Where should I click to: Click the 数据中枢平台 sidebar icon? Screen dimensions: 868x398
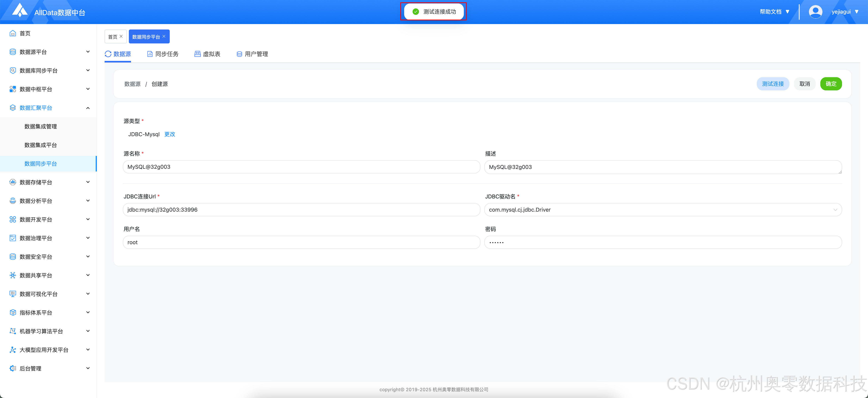(13, 89)
